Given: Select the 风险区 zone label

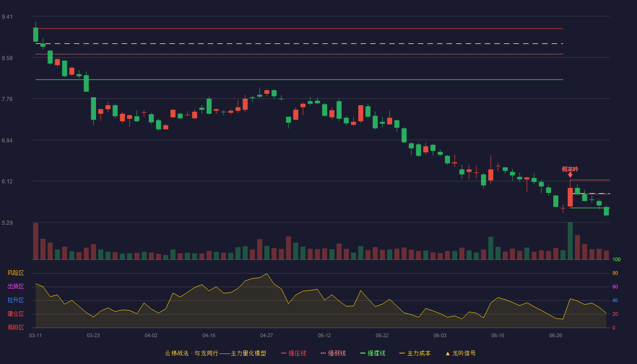Looking at the screenshot, I should pos(16,273).
